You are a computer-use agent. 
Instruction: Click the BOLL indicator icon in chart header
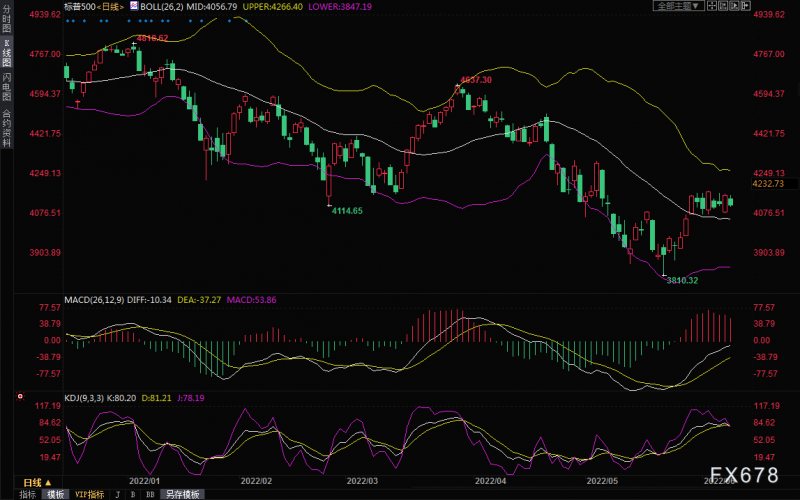click(133, 6)
